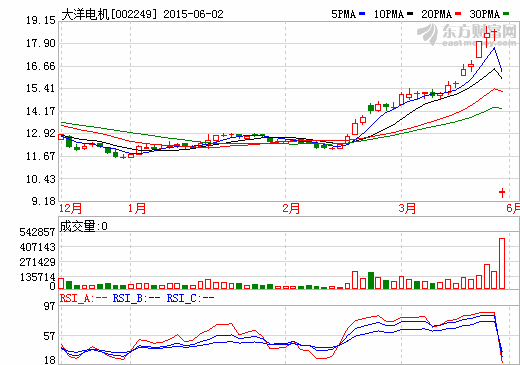Image resolution: width=520 pixels, height=365 pixels.
Task: Click the 成交量:0 volume label
Action: tap(83, 226)
